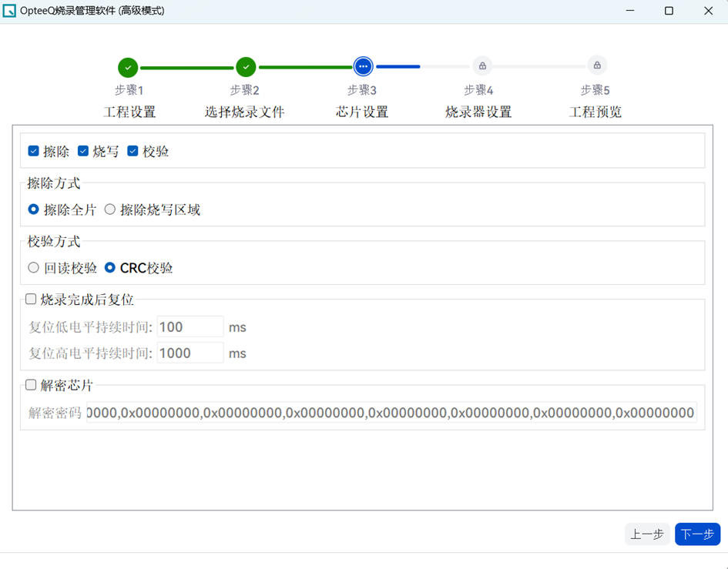Image resolution: width=728 pixels, height=569 pixels.
Task: Click the blue step 3 progress icon
Action: (363, 67)
